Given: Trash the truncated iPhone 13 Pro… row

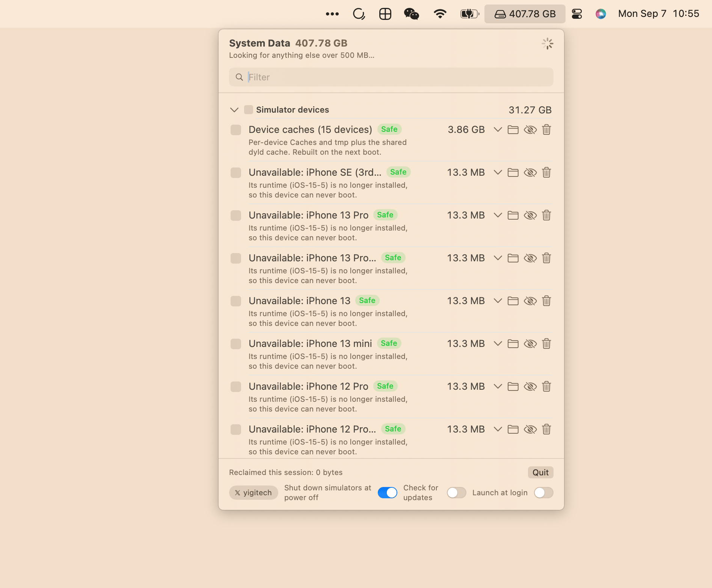Looking at the screenshot, I should coord(547,258).
